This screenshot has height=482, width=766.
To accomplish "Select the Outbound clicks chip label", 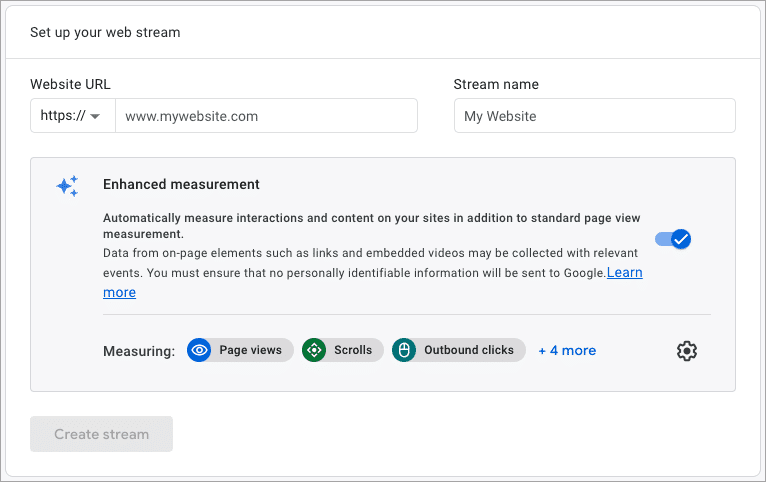I will pos(469,350).
